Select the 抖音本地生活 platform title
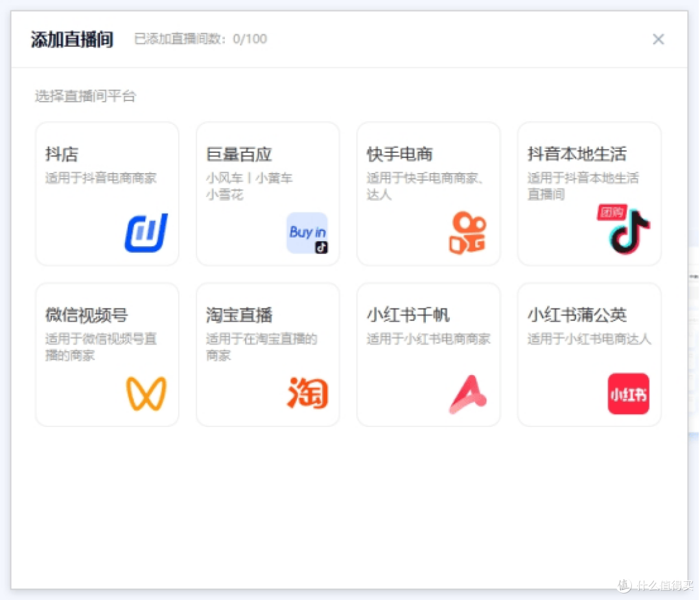Screen dimensions: 700x600 (x=577, y=154)
